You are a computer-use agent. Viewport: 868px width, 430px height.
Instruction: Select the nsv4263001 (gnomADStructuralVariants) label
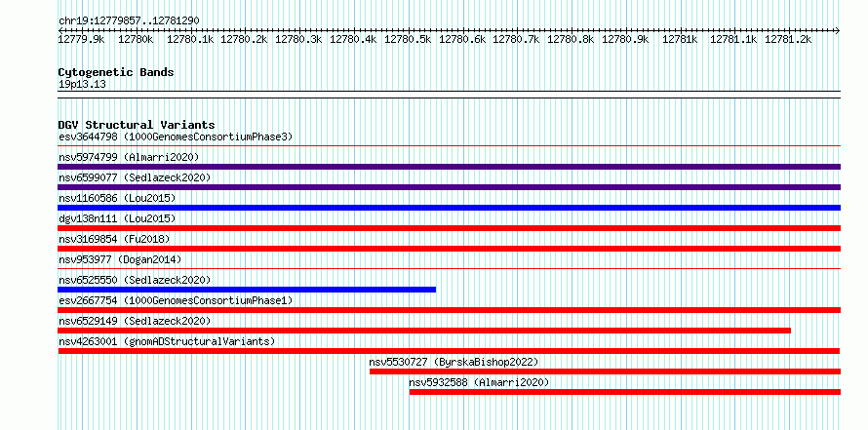(167, 341)
